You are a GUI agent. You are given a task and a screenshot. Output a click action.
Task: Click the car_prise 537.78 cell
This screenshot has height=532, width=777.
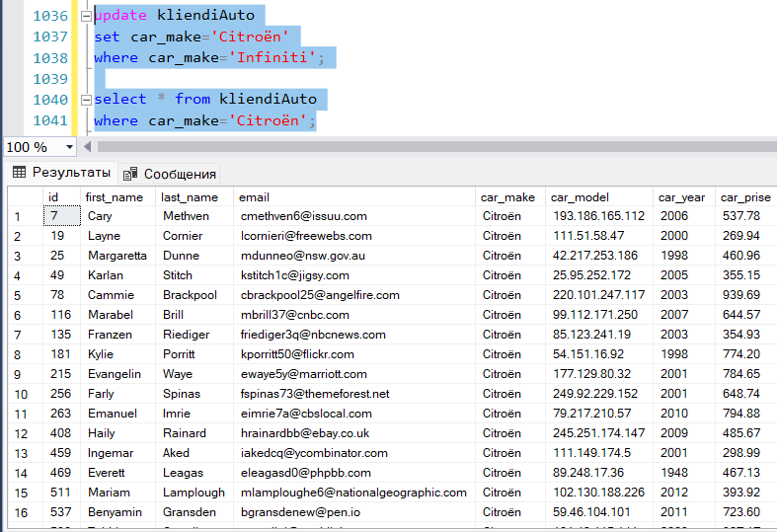point(745,216)
